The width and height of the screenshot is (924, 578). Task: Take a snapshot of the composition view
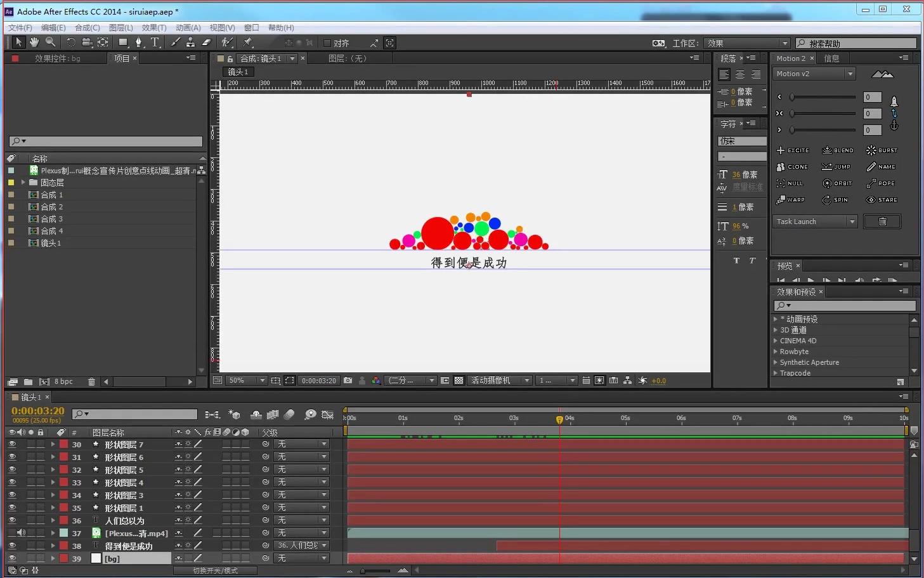(348, 380)
